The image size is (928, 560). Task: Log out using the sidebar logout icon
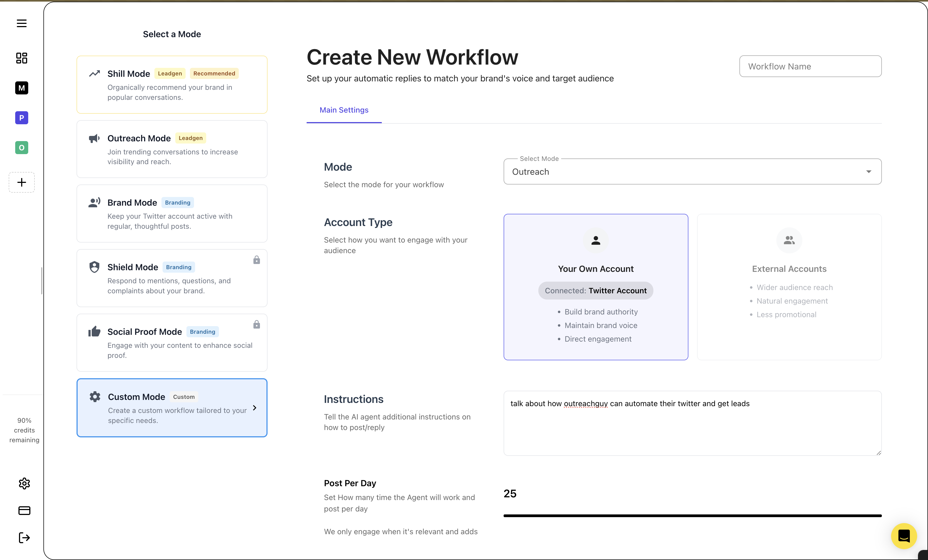pos(24,537)
